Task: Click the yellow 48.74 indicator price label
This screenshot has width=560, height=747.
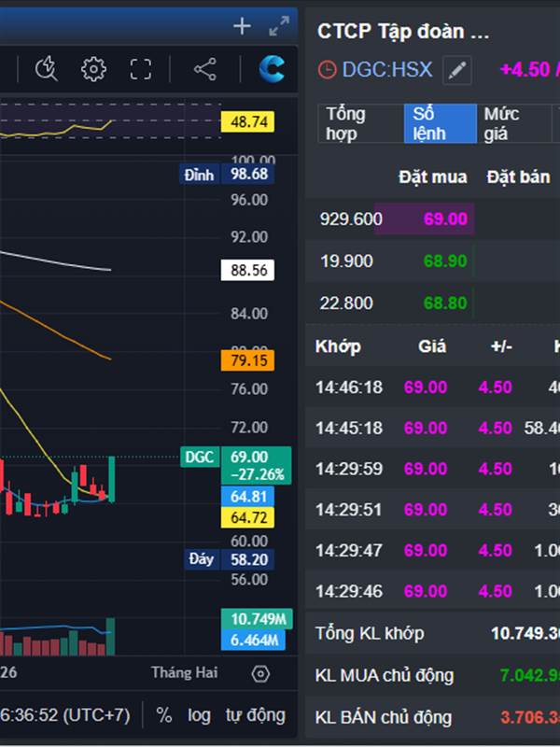Action: (x=247, y=122)
